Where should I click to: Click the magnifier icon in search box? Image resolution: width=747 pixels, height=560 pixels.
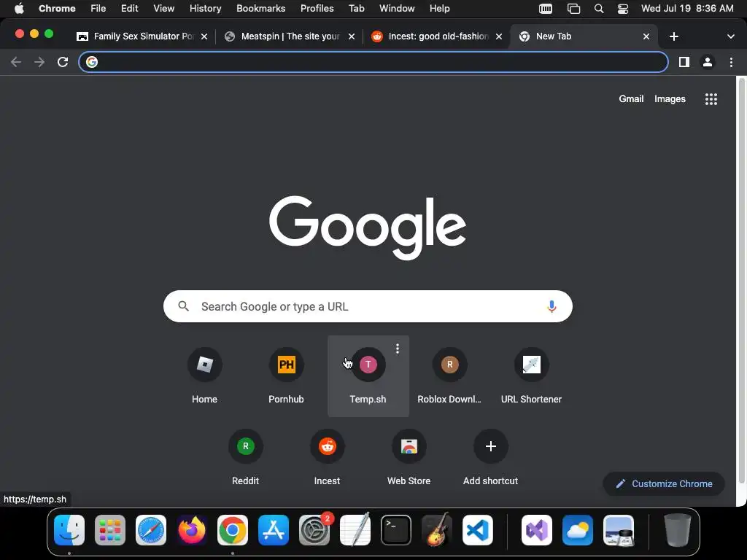183,306
